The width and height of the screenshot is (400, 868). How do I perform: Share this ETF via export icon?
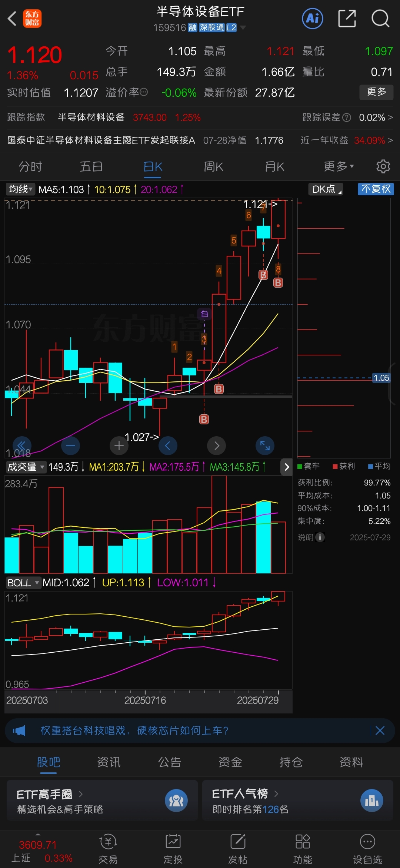347,18
